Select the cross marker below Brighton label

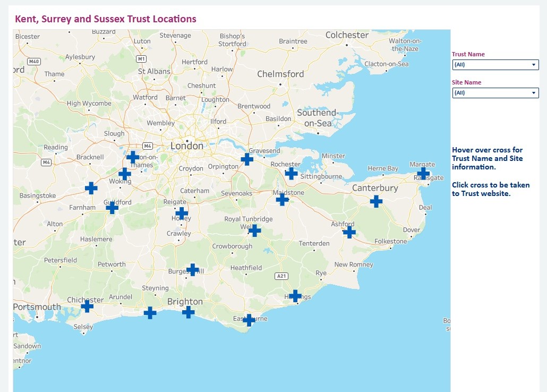coord(188,312)
